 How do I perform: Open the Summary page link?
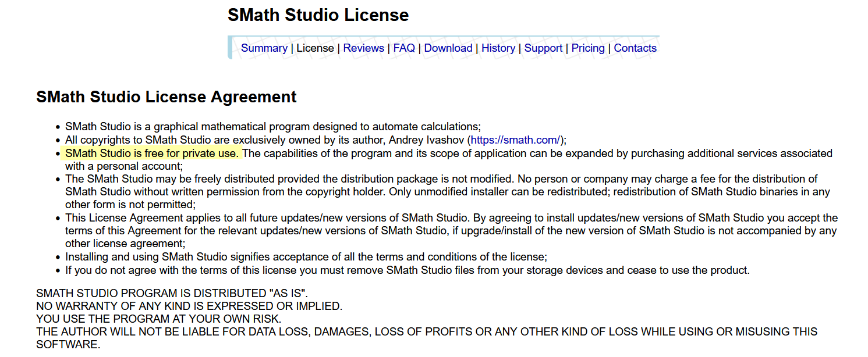[264, 48]
